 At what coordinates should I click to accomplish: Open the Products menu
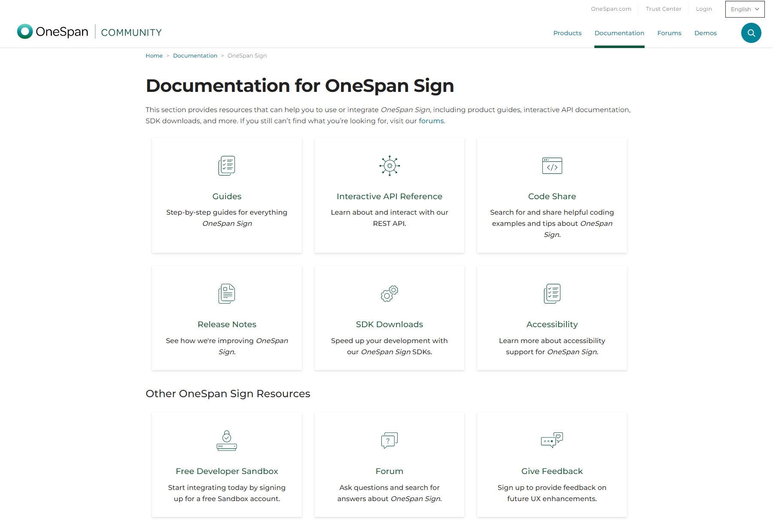coord(567,33)
